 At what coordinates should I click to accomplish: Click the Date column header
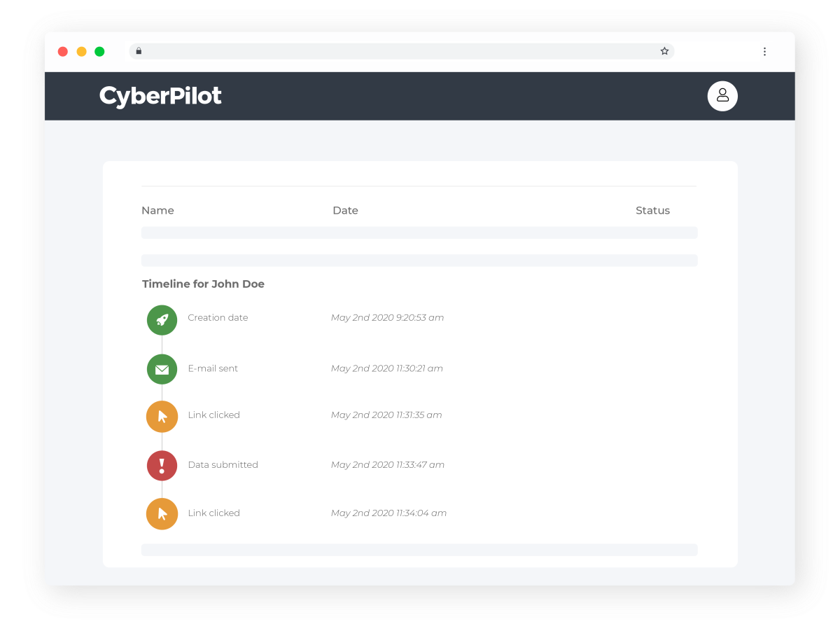pos(345,210)
